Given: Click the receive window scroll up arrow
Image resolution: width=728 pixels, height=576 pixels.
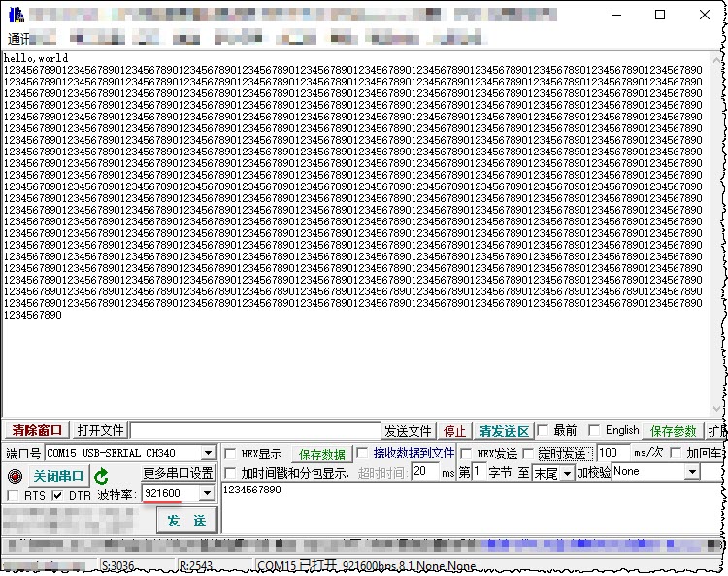Looking at the screenshot, I should tap(716, 61).
